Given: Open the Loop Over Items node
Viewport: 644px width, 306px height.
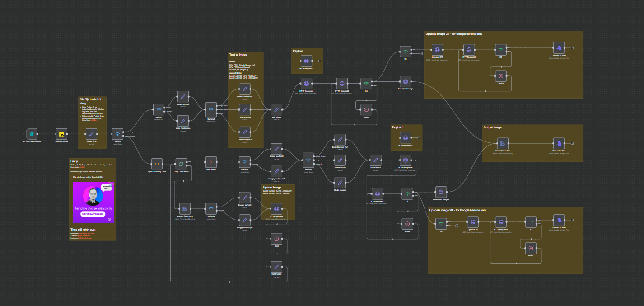Looking at the screenshot, I should pos(181,164).
